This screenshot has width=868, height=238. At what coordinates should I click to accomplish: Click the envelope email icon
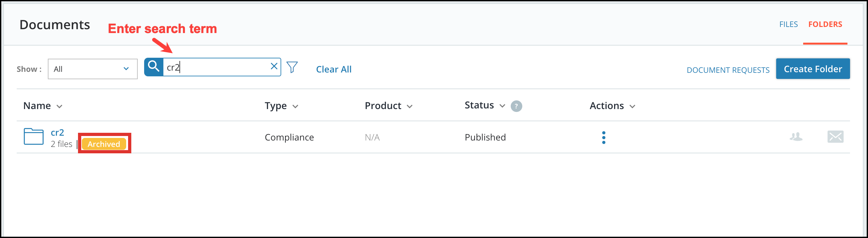835,137
